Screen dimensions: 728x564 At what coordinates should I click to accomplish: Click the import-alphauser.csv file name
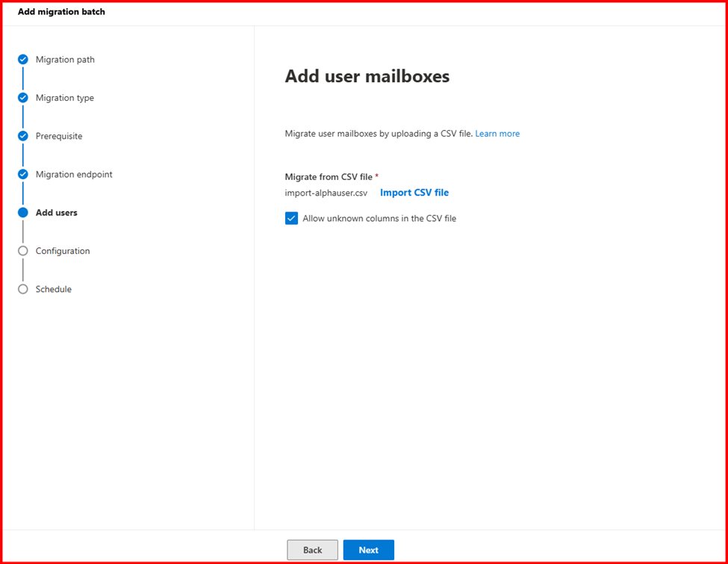(326, 193)
